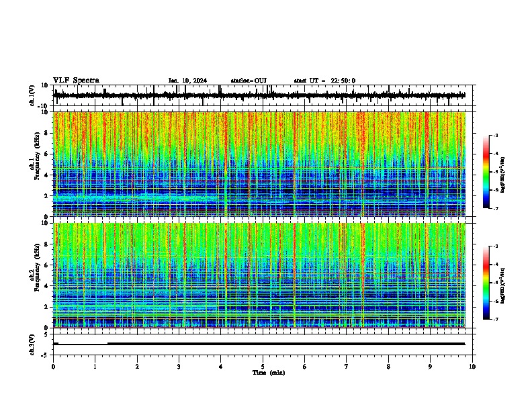
Task: Click the "ch.3(V)" axis label
Action: (x=32, y=345)
